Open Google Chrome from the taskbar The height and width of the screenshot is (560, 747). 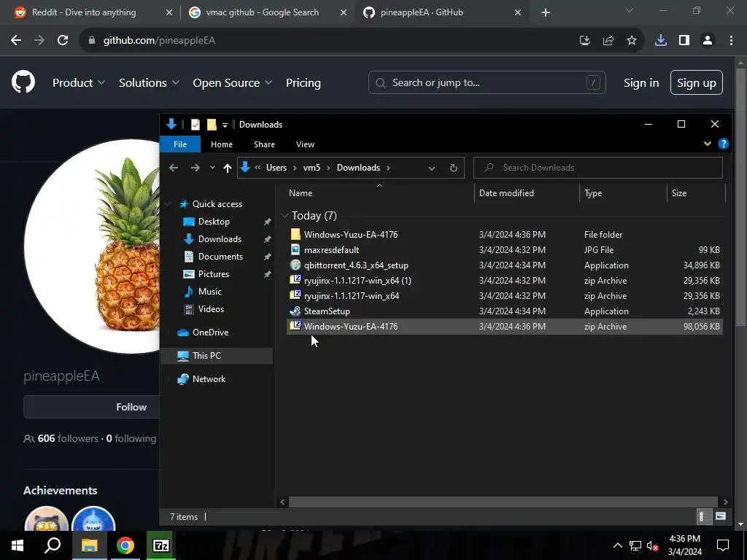point(125,545)
